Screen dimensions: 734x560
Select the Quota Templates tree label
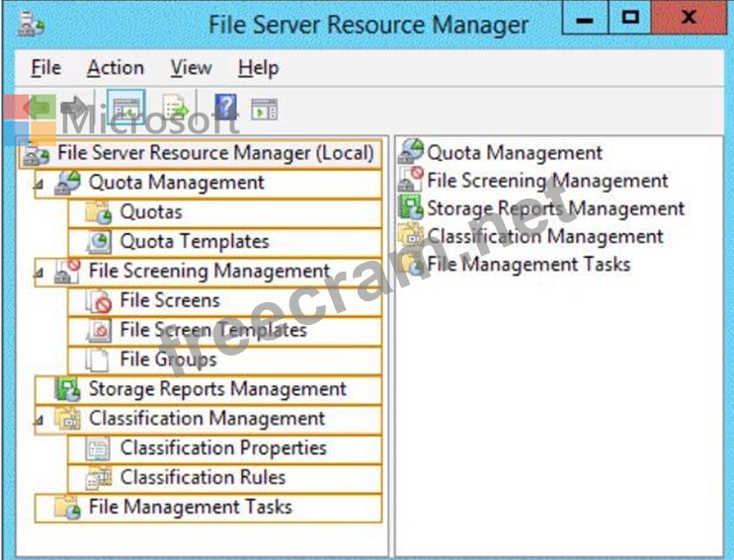coord(195,242)
